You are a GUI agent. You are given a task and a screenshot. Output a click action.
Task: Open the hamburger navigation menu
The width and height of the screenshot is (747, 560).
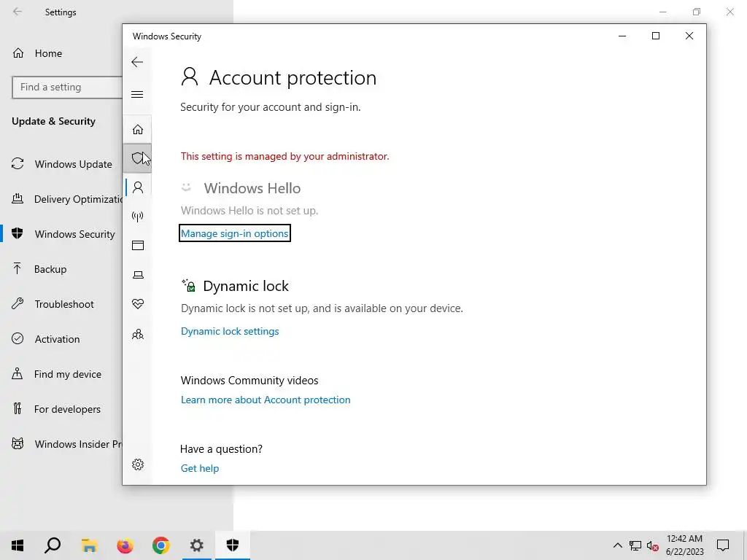coord(137,94)
